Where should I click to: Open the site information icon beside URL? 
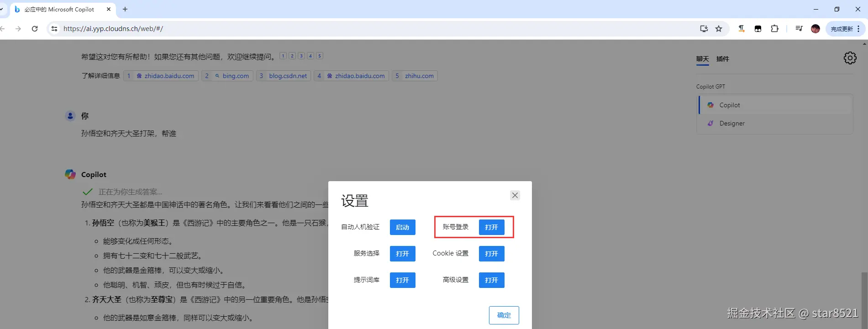54,29
